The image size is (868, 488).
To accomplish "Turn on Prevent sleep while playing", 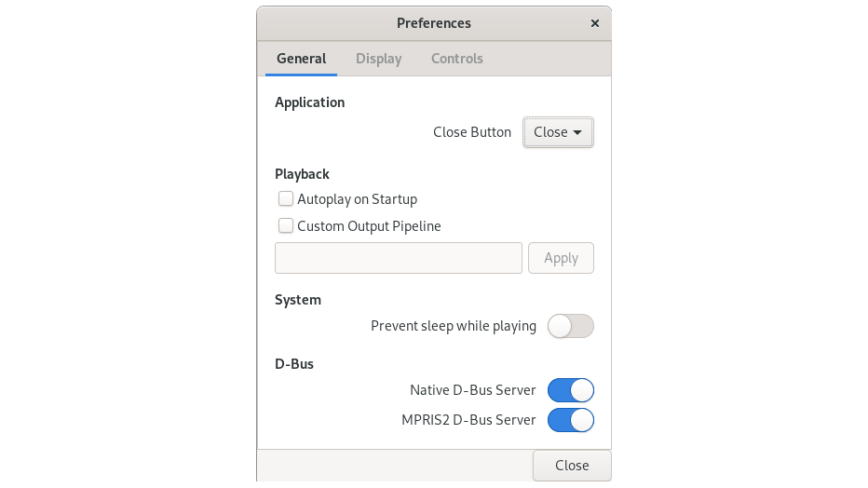I will pyautogui.click(x=570, y=326).
